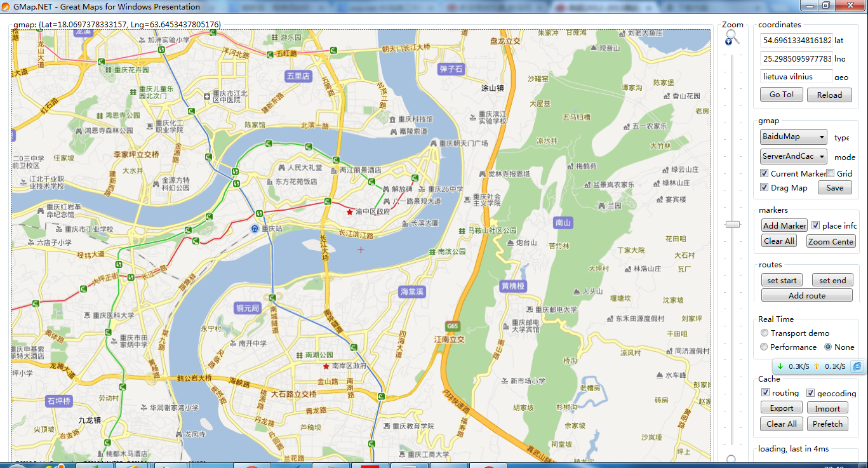Viewport: 868px width, 468px height.
Task: Uncheck the geocoding cache option
Action: [x=811, y=392]
